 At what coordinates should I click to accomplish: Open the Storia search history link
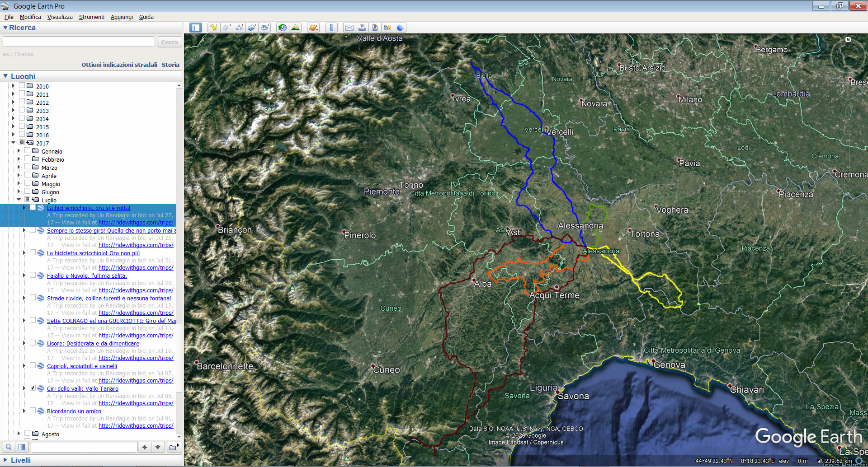click(x=170, y=65)
